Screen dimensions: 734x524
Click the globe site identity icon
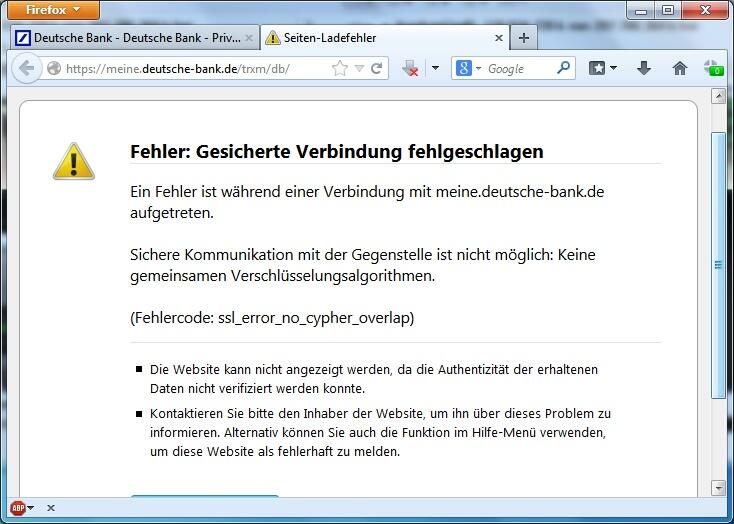click(54, 68)
